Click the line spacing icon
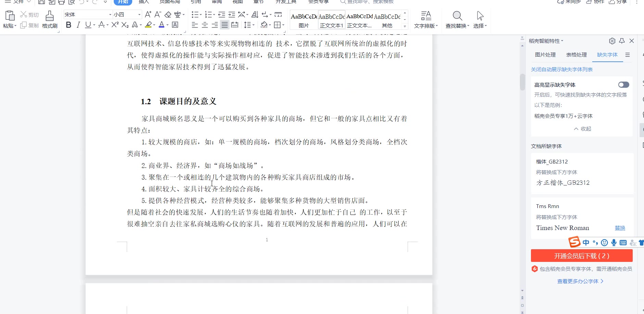 (247, 25)
